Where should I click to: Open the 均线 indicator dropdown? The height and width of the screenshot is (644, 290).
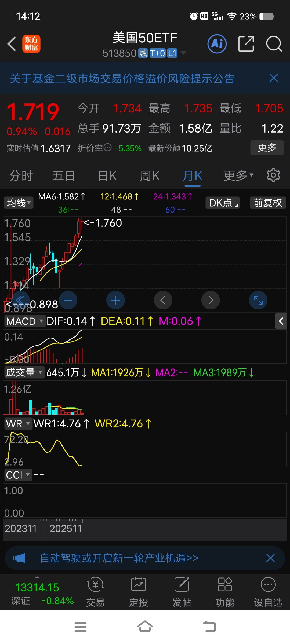click(19, 203)
